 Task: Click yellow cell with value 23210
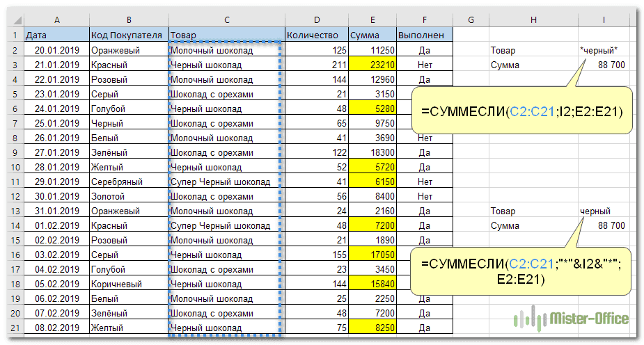coord(371,65)
